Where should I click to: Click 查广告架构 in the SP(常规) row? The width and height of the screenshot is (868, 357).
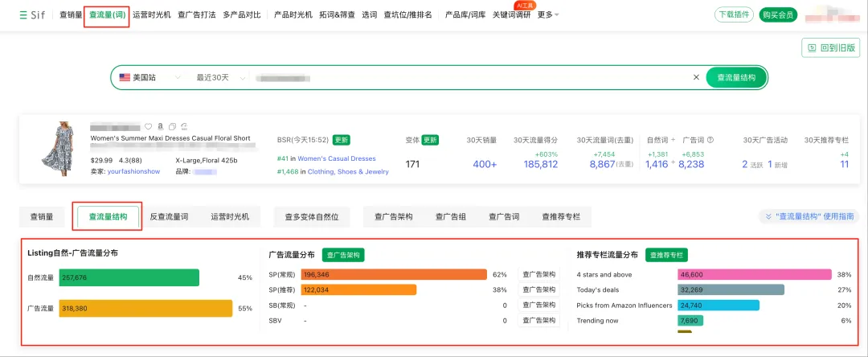coord(538,274)
